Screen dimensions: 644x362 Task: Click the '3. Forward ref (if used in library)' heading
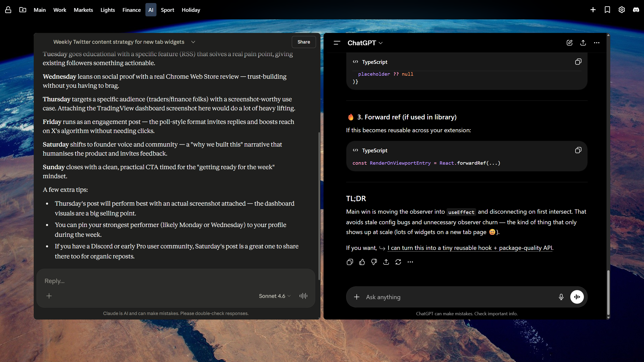coord(407,117)
